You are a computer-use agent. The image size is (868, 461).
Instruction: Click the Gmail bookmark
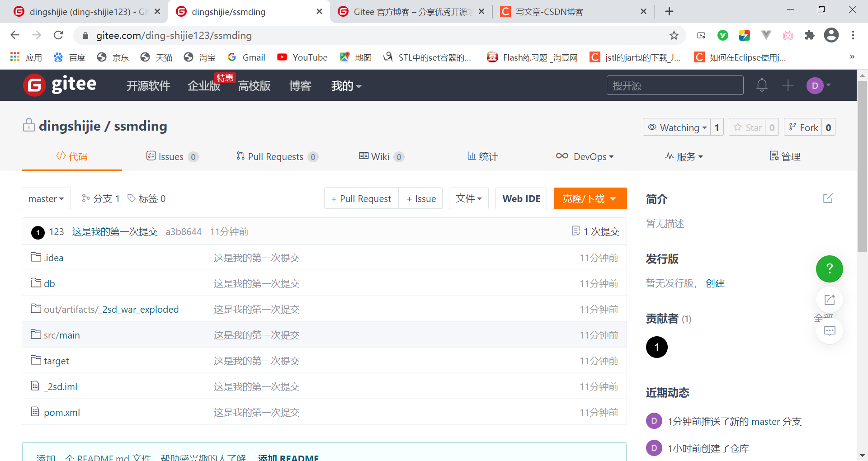[246, 57]
